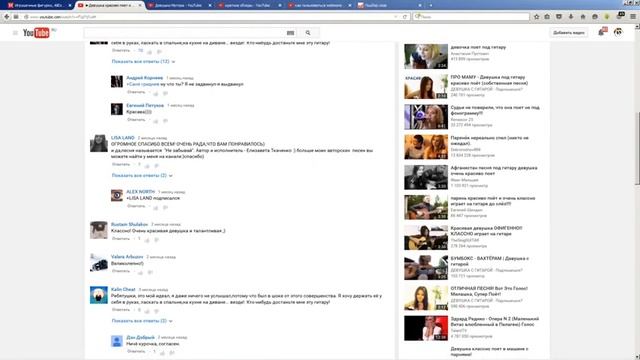Open YouTube notifications bell
Image resolution: width=640 pixels, height=360 pixels.
point(602,32)
